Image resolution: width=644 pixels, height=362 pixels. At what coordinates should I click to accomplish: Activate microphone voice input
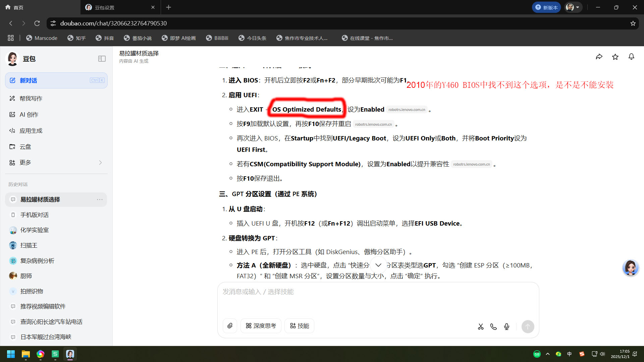click(x=506, y=326)
